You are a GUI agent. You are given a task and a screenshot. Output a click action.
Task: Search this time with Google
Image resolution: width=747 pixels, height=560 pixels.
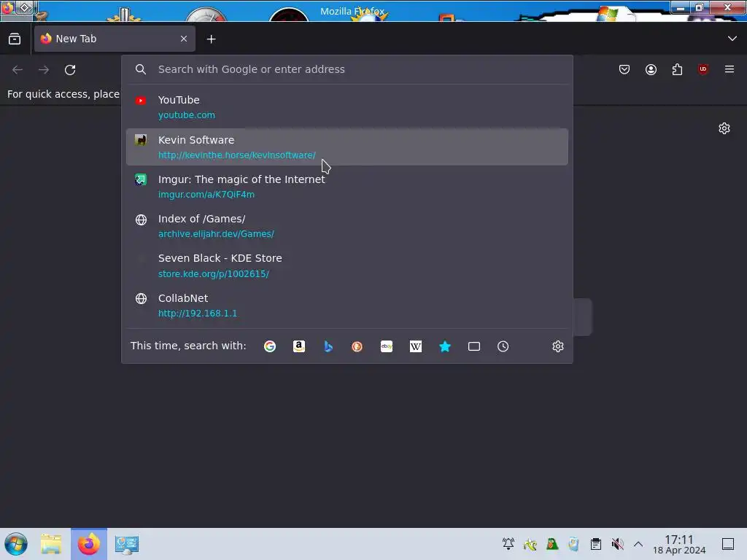[270, 346]
